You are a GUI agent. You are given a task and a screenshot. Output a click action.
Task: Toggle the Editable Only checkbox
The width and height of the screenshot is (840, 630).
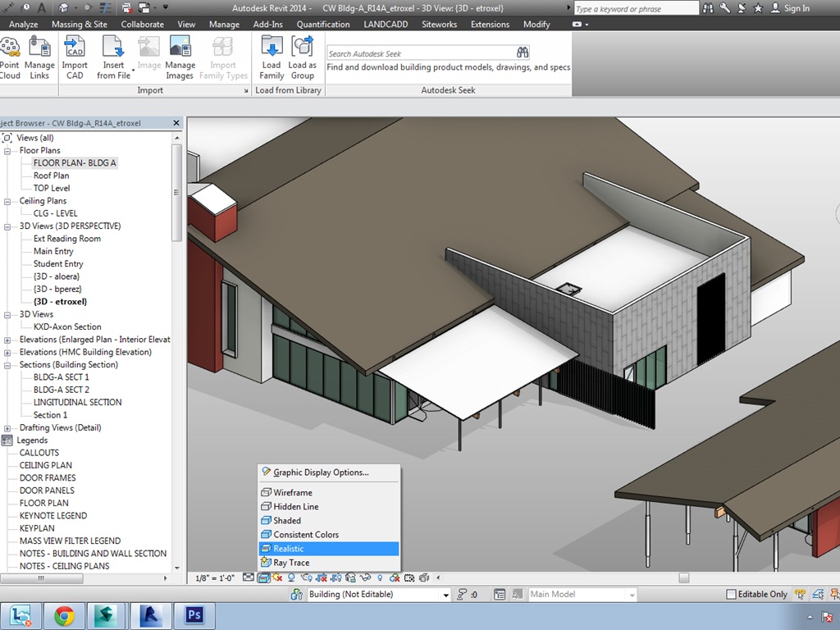tap(732, 595)
